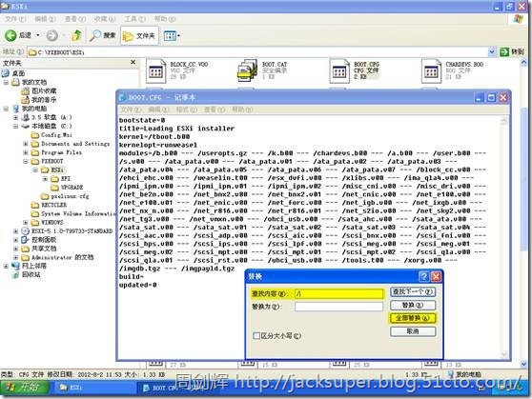Collapse the My Computer tree node

click(x=6, y=109)
